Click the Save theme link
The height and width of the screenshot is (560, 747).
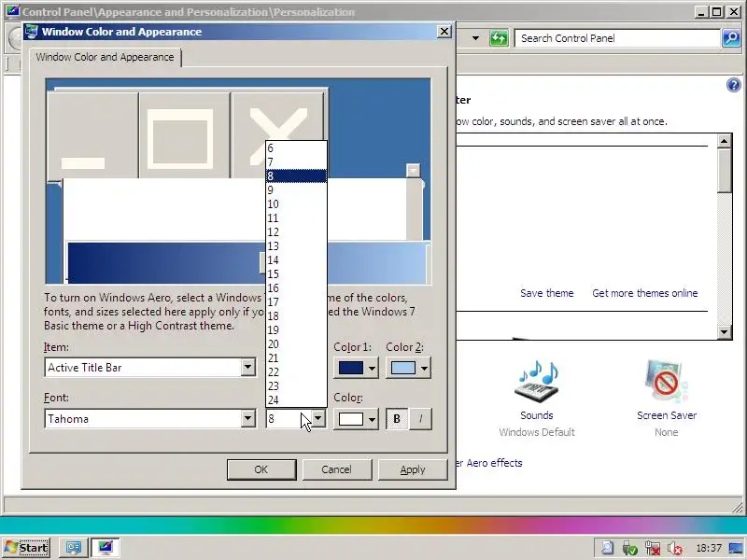pos(547,293)
